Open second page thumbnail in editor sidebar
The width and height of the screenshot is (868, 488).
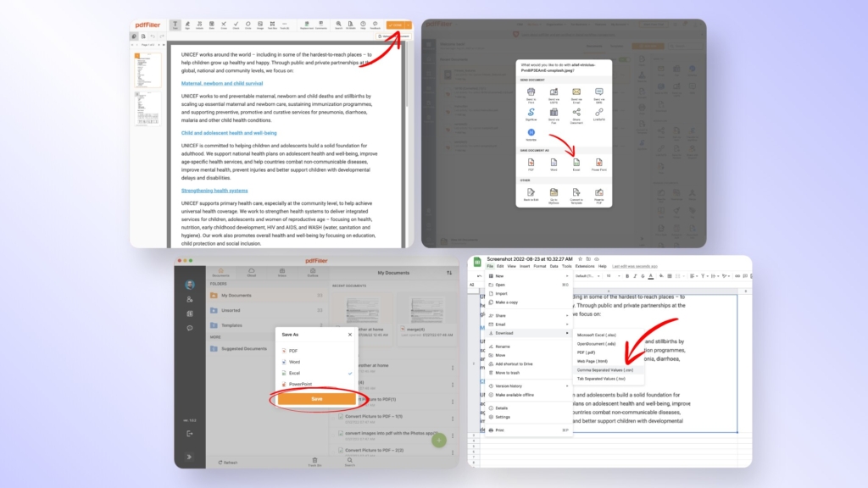[x=147, y=108]
